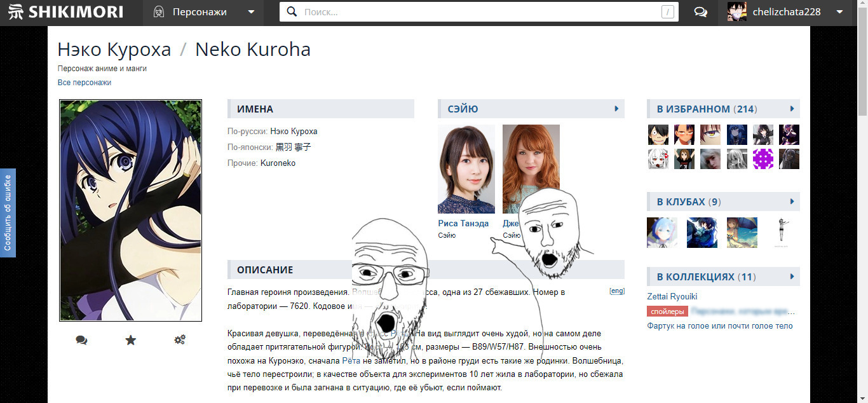The height and width of the screenshot is (403, 868).
Task: Click the comments icon under character image
Action: click(x=81, y=340)
